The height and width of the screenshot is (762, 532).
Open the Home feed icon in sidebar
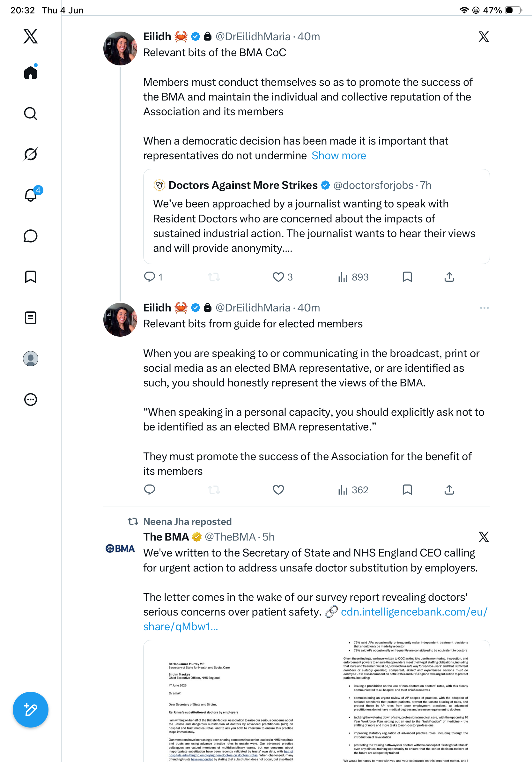[x=31, y=72]
